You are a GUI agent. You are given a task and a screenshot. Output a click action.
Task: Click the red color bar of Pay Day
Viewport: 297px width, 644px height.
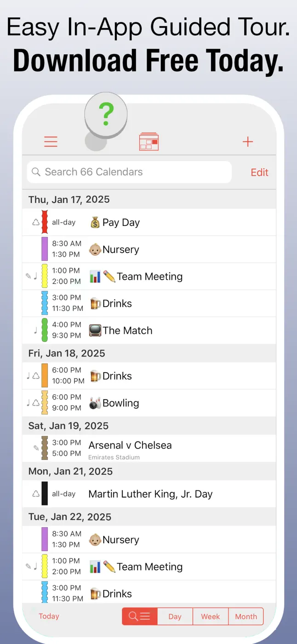tap(45, 222)
